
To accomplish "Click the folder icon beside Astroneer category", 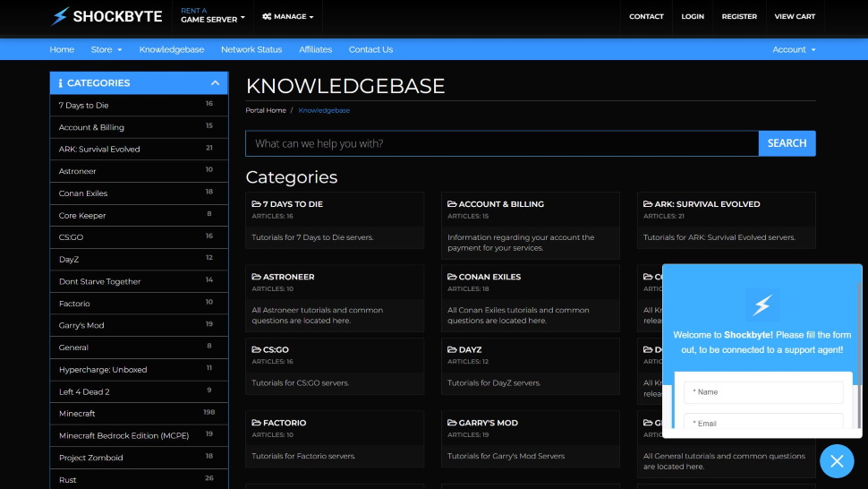I will [256, 277].
